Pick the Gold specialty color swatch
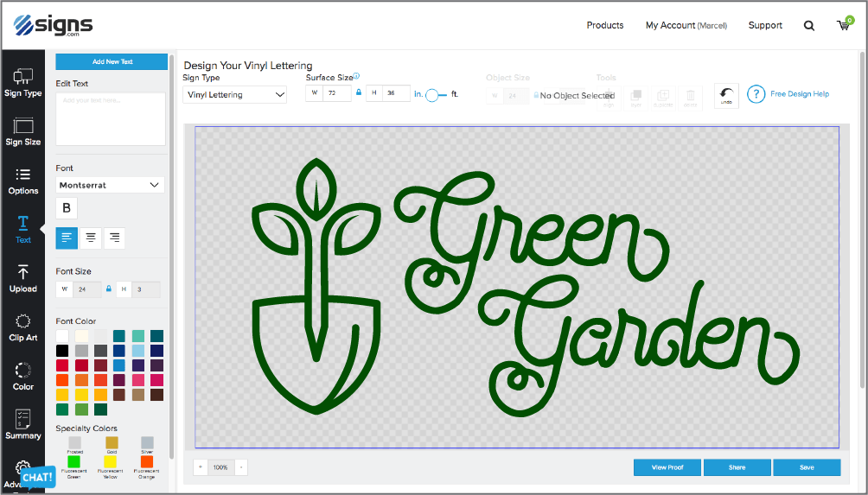Viewport: 868px width, 495px height. [110, 442]
